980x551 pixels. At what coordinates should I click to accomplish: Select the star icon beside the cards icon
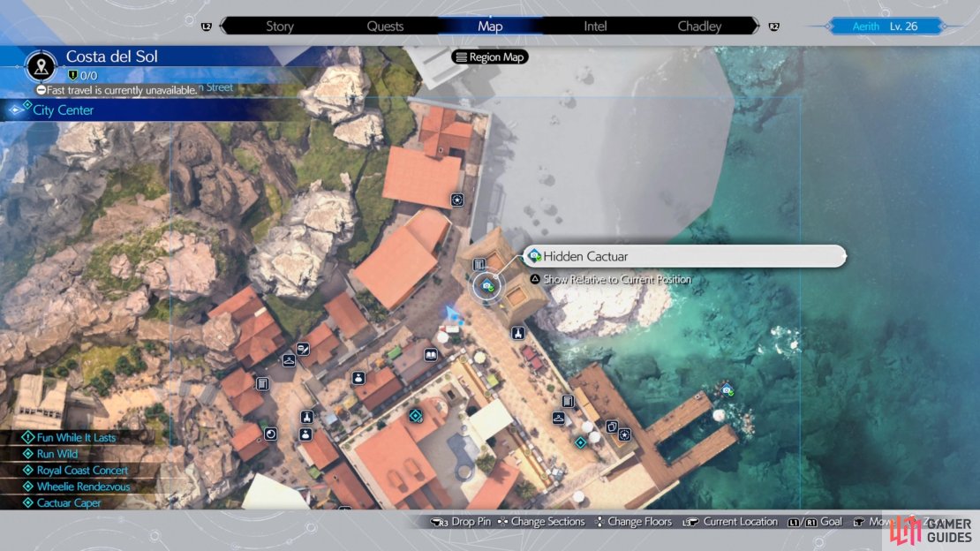click(624, 434)
